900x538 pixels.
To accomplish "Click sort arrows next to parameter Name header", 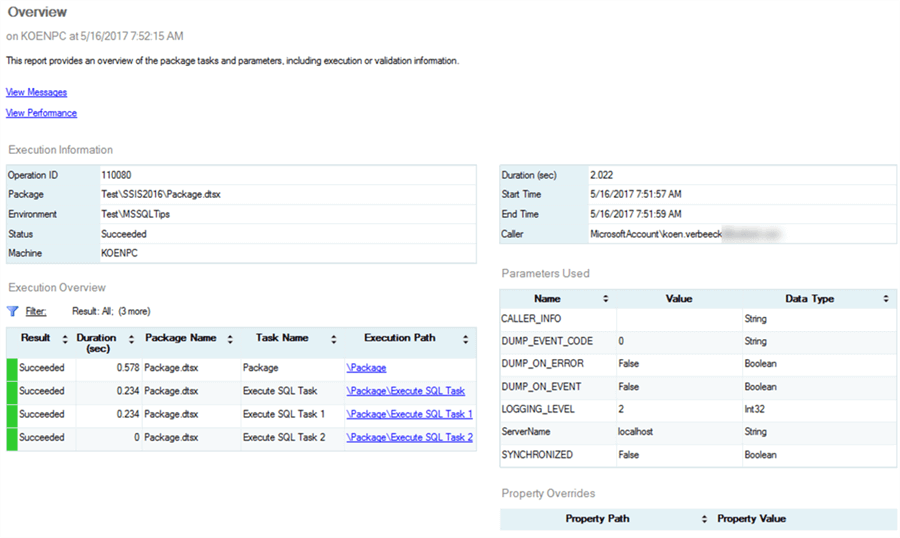I will (605, 299).
